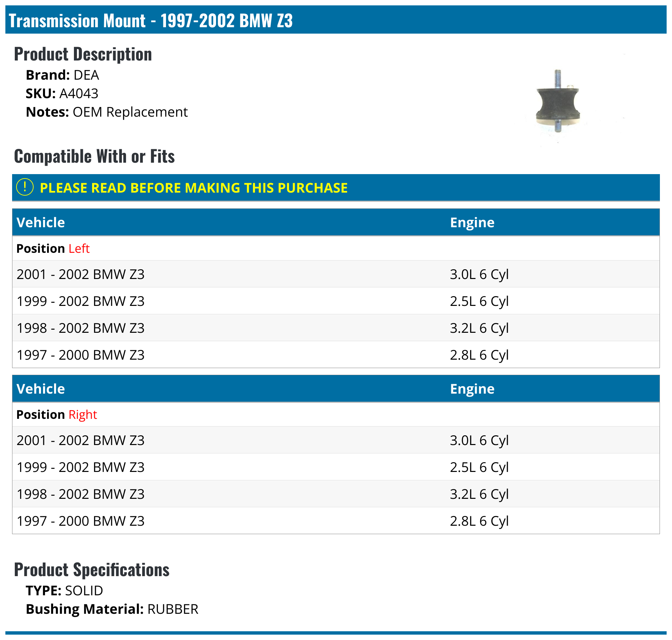Select 2001 - 2002 BMW Z3 Left row
Image resolution: width=672 pixels, height=640 pixels.
tap(80, 274)
